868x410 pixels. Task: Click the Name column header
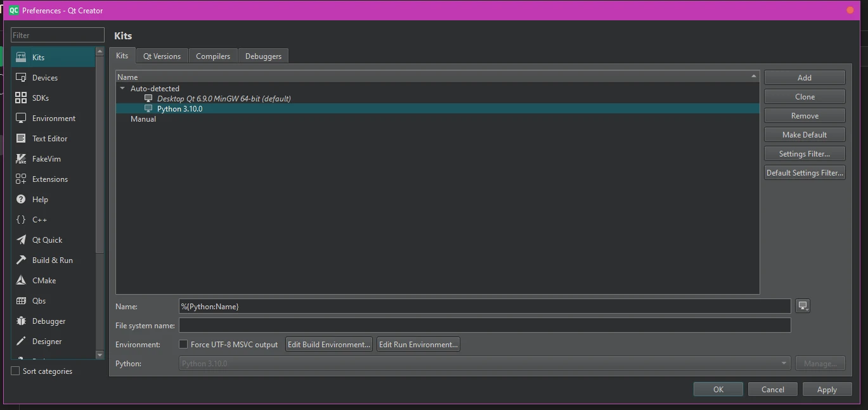pos(437,77)
